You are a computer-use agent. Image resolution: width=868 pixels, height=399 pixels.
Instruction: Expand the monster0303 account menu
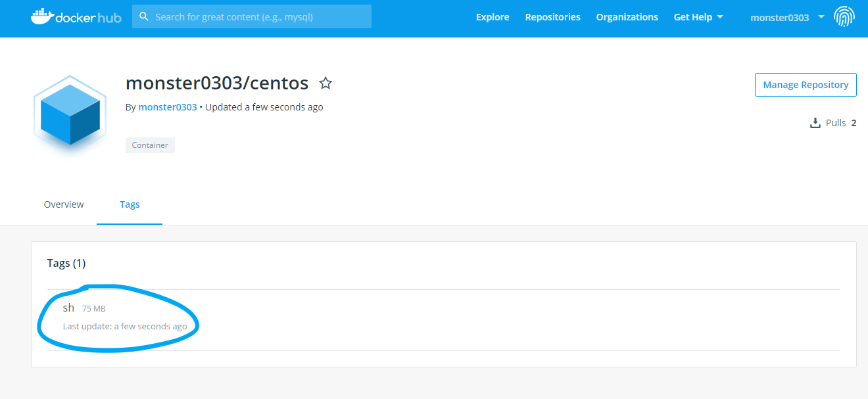point(787,17)
